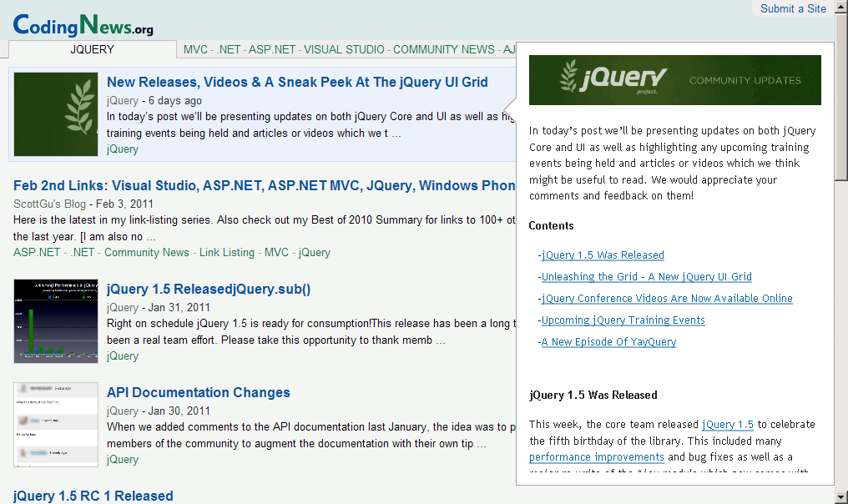Image resolution: width=848 pixels, height=504 pixels.
Task: Open the performance improvements link
Action: coord(597,457)
